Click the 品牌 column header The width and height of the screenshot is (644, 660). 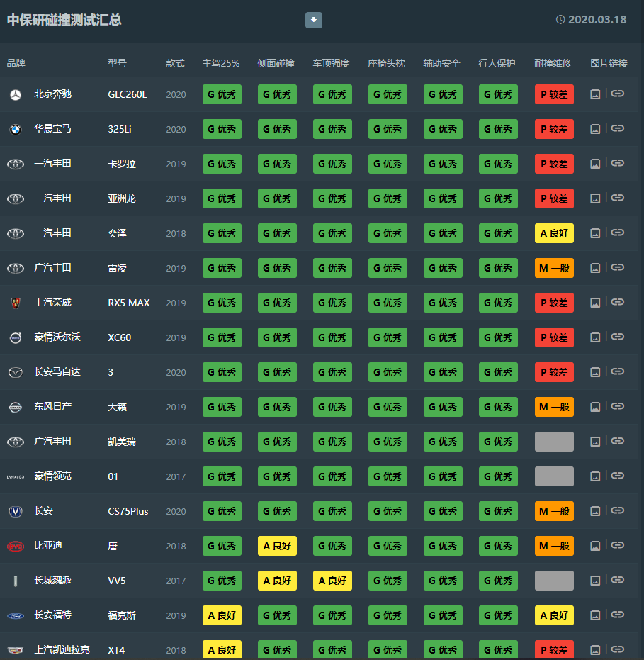point(16,63)
